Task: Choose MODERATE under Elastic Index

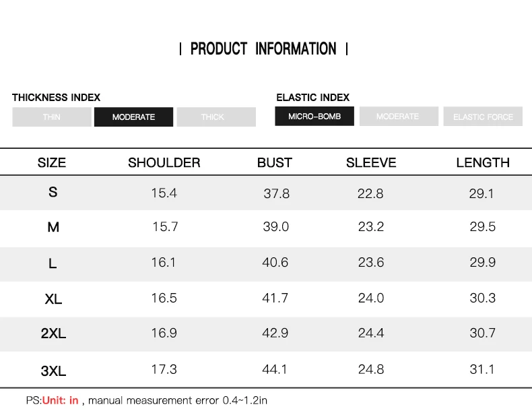Action: point(398,117)
